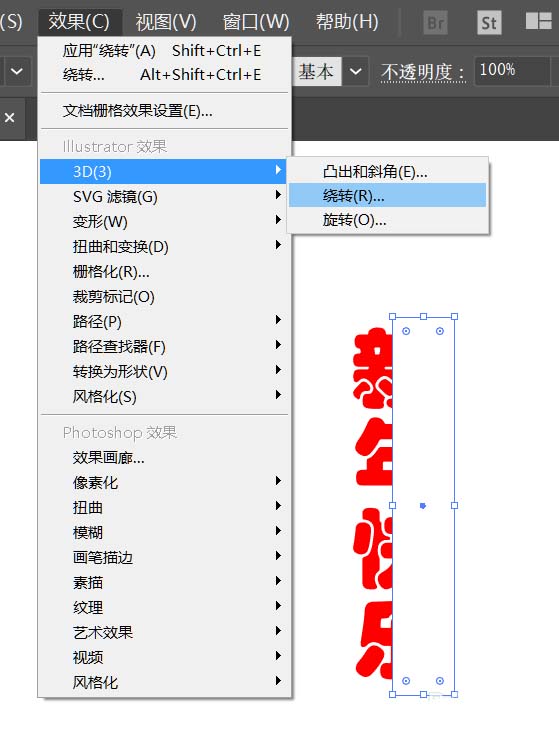This screenshot has height=738, width=559.
Task: Expand the 路径查找器(F) submenu
Action: click(163, 346)
